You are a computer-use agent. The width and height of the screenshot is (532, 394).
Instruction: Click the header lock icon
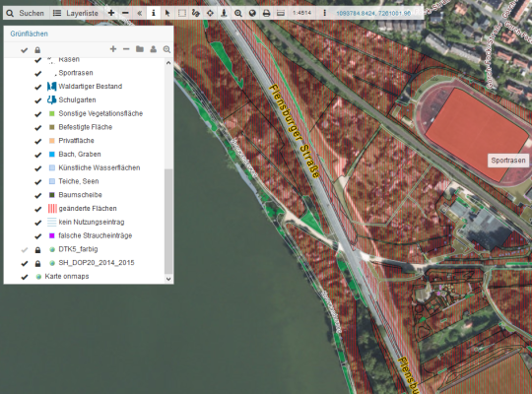tap(37, 50)
